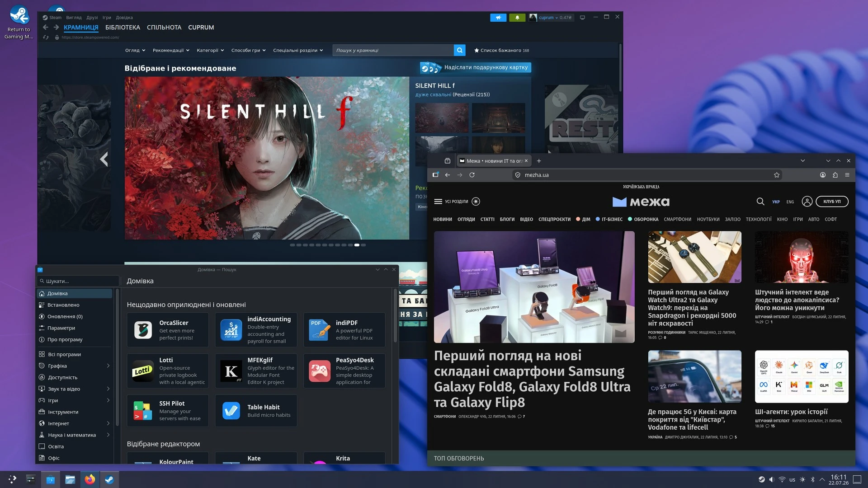The height and width of the screenshot is (488, 868).
Task: Open Встановлено section in Discover sidebar
Action: (x=75, y=305)
